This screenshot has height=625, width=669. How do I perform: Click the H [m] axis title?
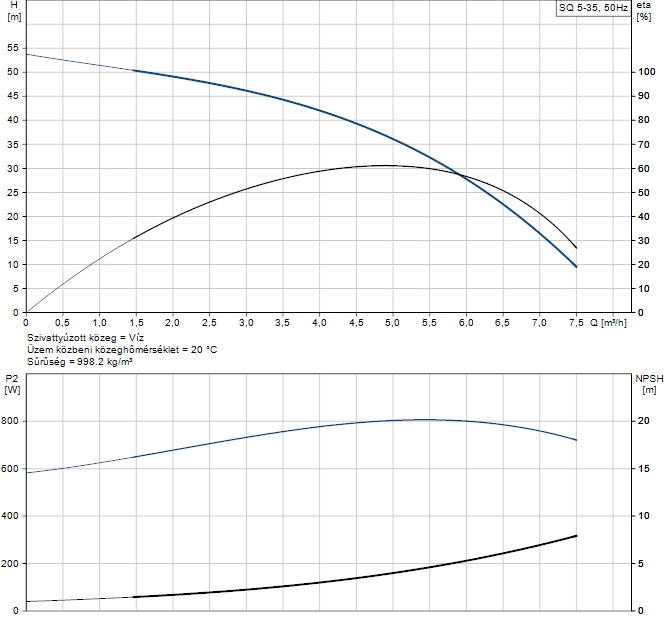point(14,11)
